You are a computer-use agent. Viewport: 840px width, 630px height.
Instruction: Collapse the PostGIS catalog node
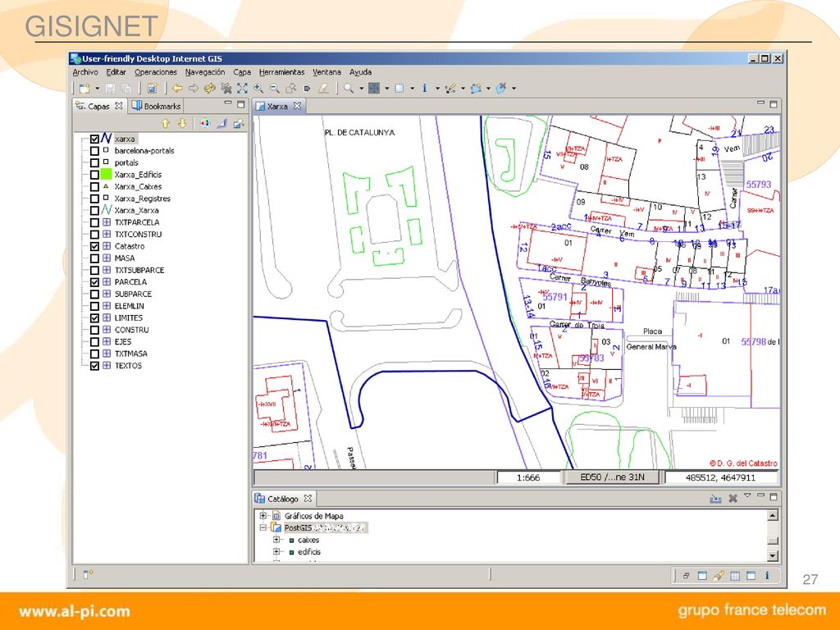[263, 527]
